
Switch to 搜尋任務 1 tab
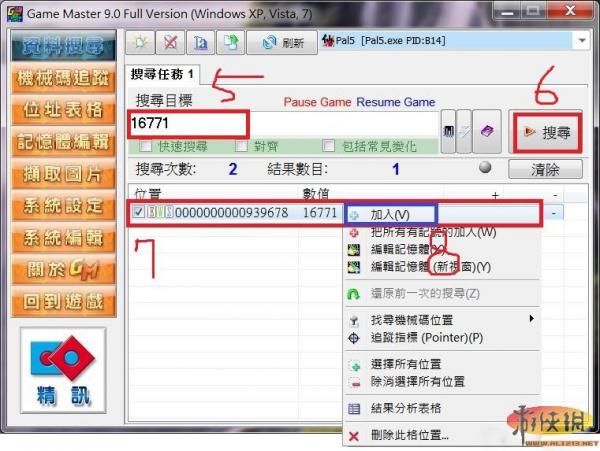click(162, 74)
